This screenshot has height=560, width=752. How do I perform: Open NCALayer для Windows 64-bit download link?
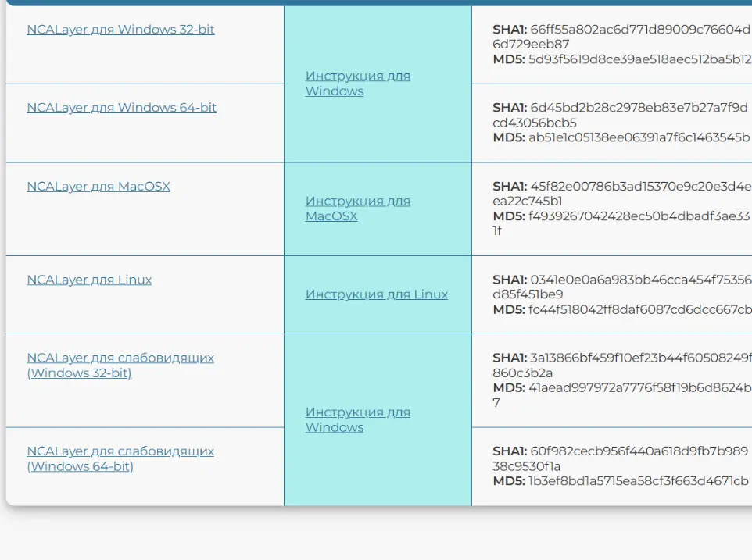pyautogui.click(x=121, y=108)
